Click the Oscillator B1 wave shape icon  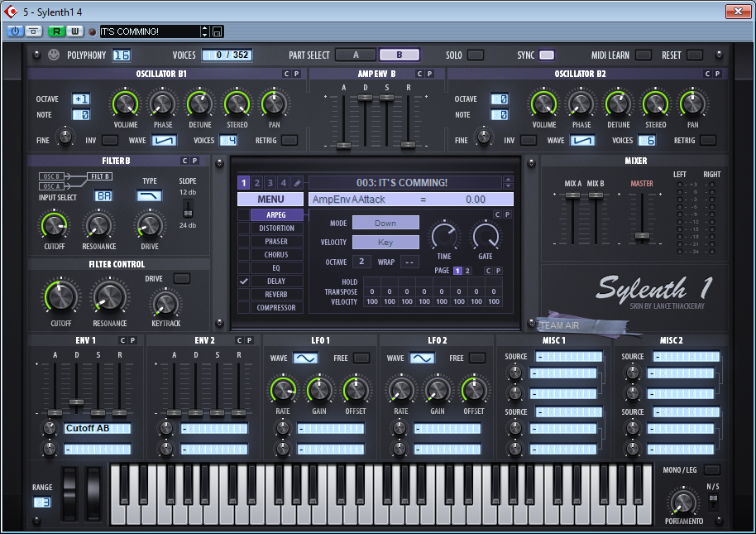(x=165, y=141)
